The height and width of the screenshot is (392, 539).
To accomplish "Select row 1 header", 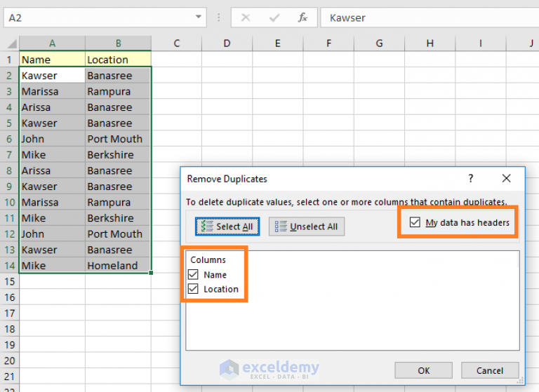I will pos(9,60).
